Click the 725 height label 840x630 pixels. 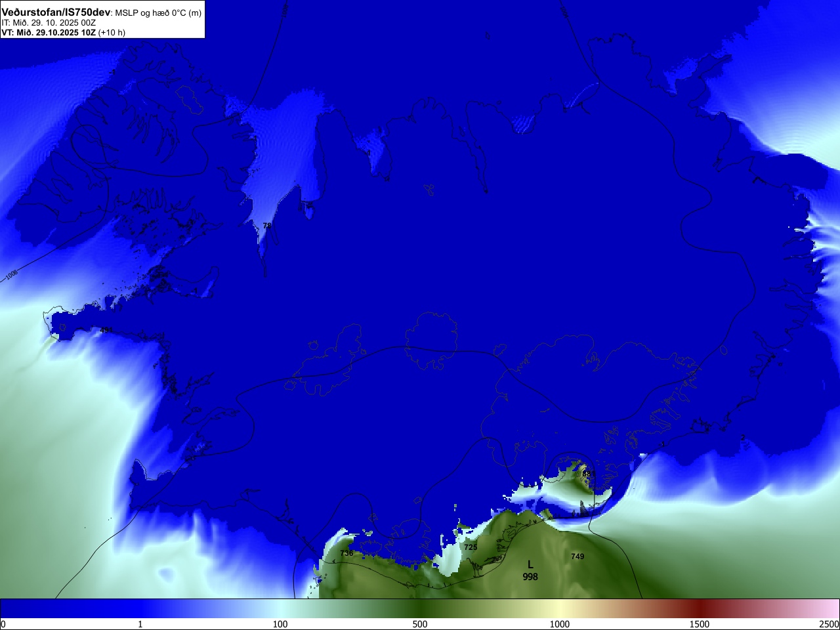pos(471,547)
